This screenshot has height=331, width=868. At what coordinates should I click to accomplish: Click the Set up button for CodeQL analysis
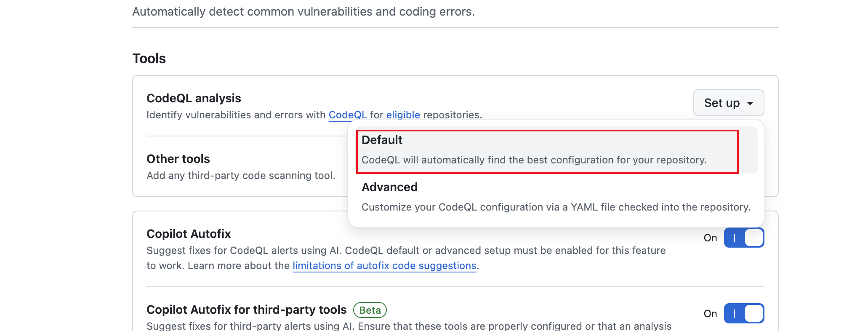click(722, 103)
